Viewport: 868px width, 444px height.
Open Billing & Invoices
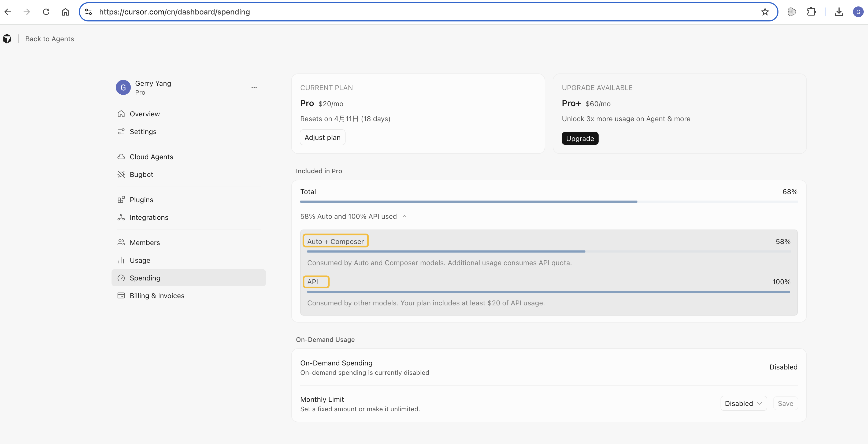[x=157, y=295]
